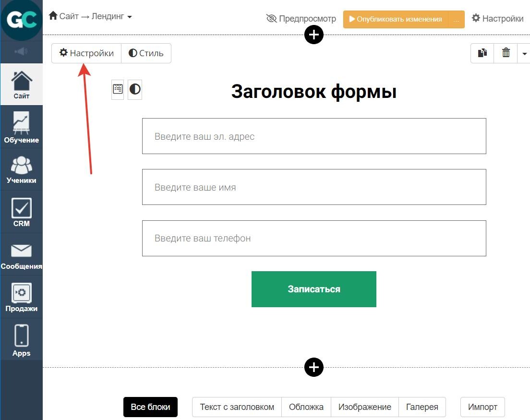
Task: Toggle Предпросмотр preview mode
Action: tap(301, 19)
